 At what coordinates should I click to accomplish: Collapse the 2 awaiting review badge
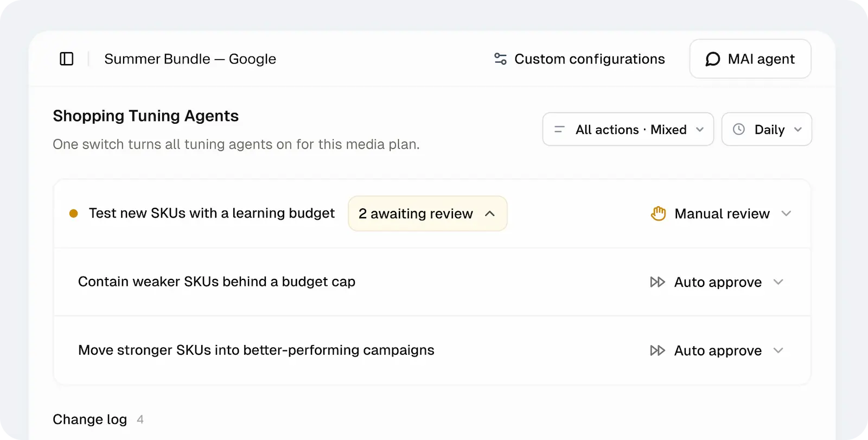click(427, 213)
